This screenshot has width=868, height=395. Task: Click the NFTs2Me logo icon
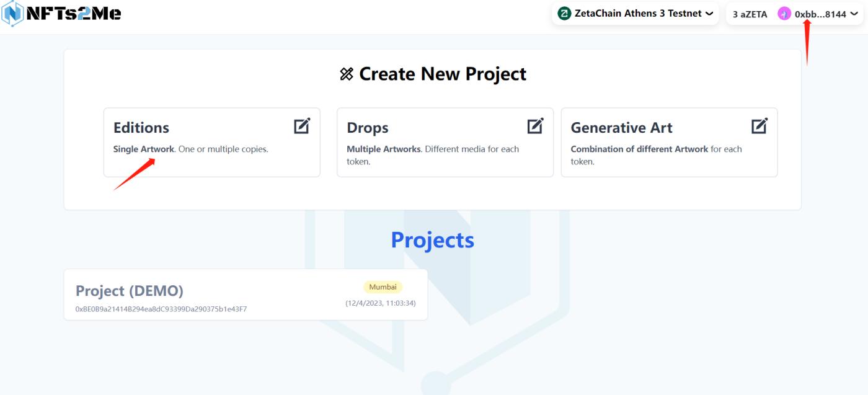click(12, 13)
